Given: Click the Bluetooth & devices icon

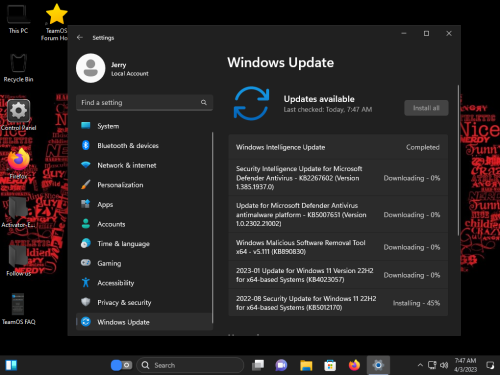Looking at the screenshot, I should [x=86, y=145].
